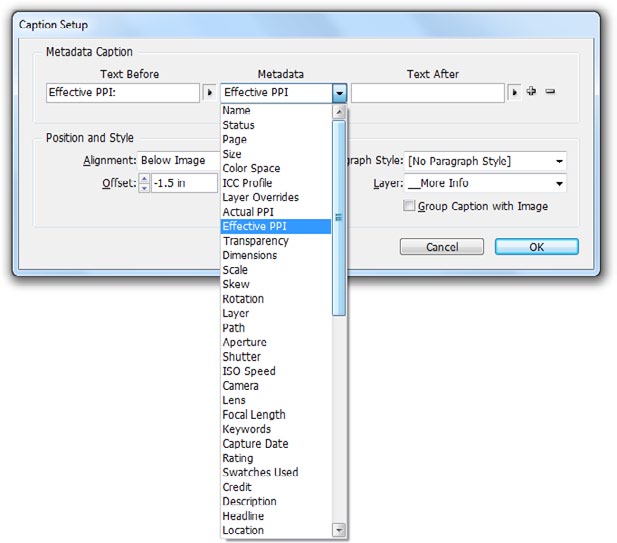The width and height of the screenshot is (617, 543).
Task: Click the empty Text After field
Action: [428, 93]
